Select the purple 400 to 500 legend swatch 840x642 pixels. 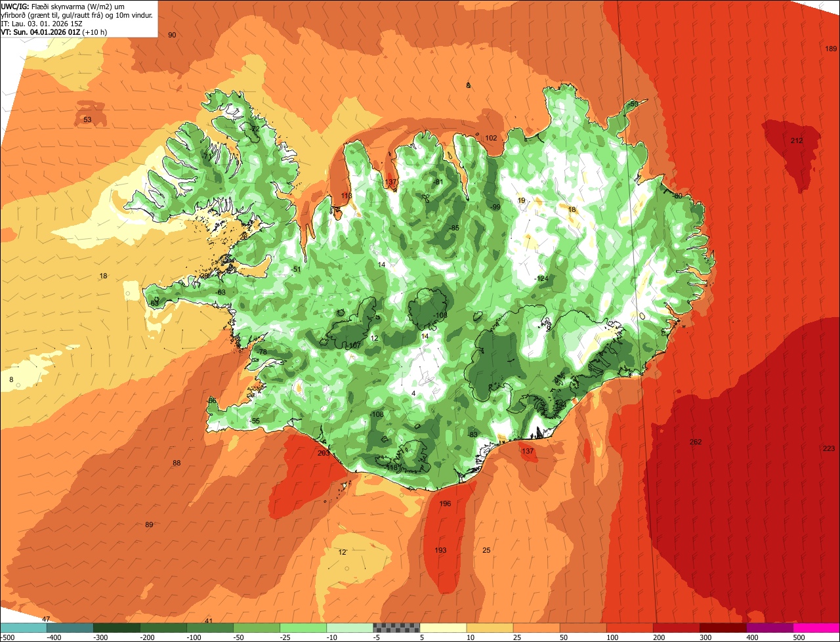pos(770,628)
